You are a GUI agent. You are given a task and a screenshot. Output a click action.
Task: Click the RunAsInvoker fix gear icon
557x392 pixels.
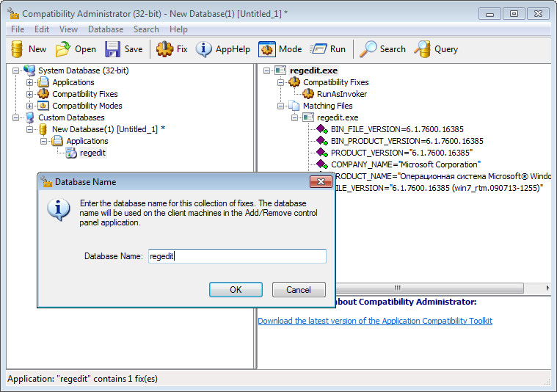pos(308,94)
